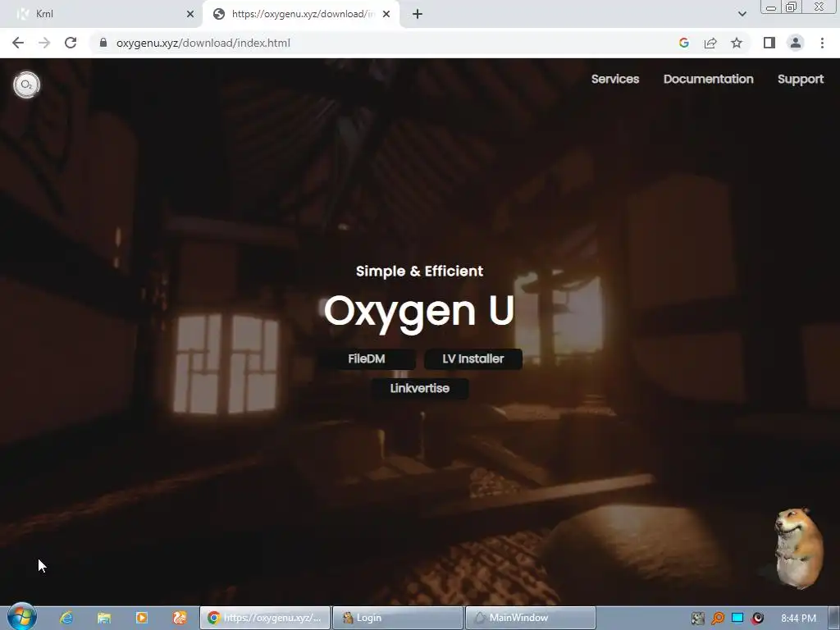Screen dimensions: 840x630
Task: Click the first system tray icon
Action: (x=697, y=619)
